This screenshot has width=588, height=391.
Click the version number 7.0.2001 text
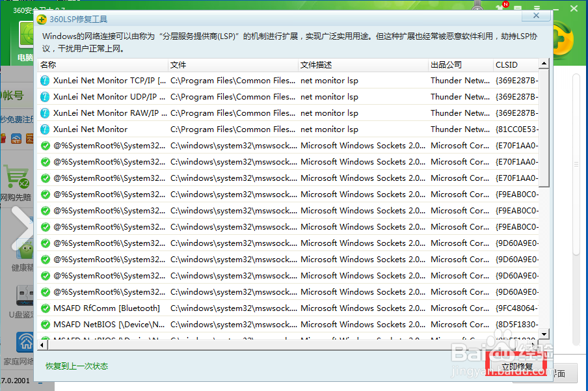pos(15,381)
